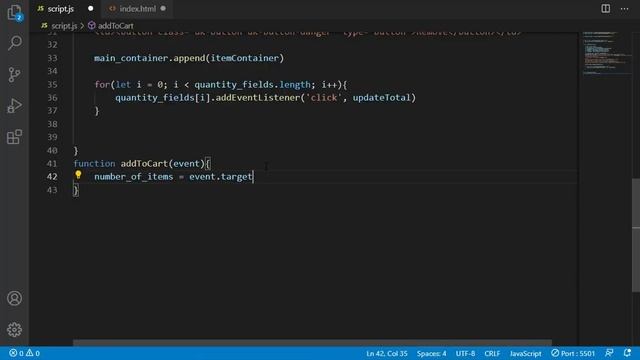The width and height of the screenshot is (640, 360).
Task: Split the editor to the right
Action: point(606,9)
